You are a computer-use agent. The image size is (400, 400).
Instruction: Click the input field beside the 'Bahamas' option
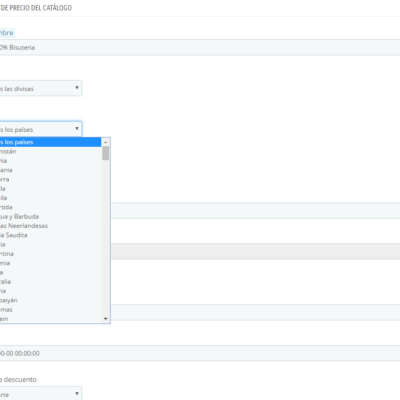255,312
